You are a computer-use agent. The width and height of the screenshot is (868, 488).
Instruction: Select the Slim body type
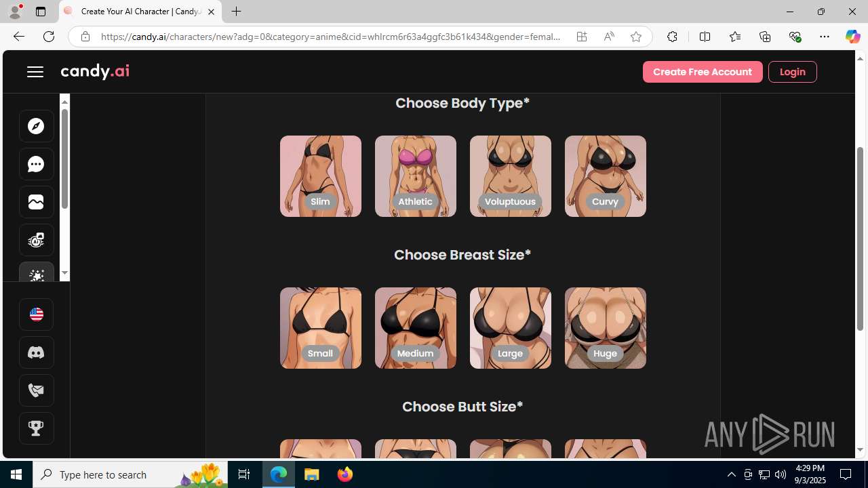pos(321,176)
